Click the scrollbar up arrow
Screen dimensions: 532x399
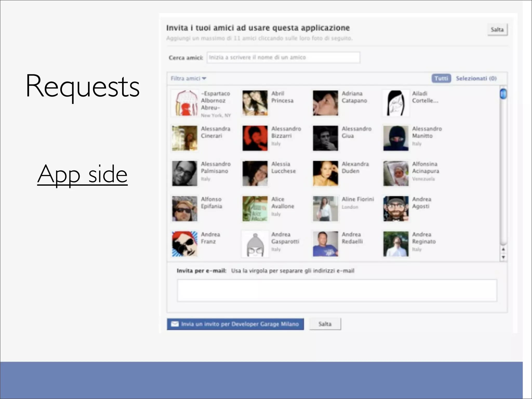pos(503,249)
